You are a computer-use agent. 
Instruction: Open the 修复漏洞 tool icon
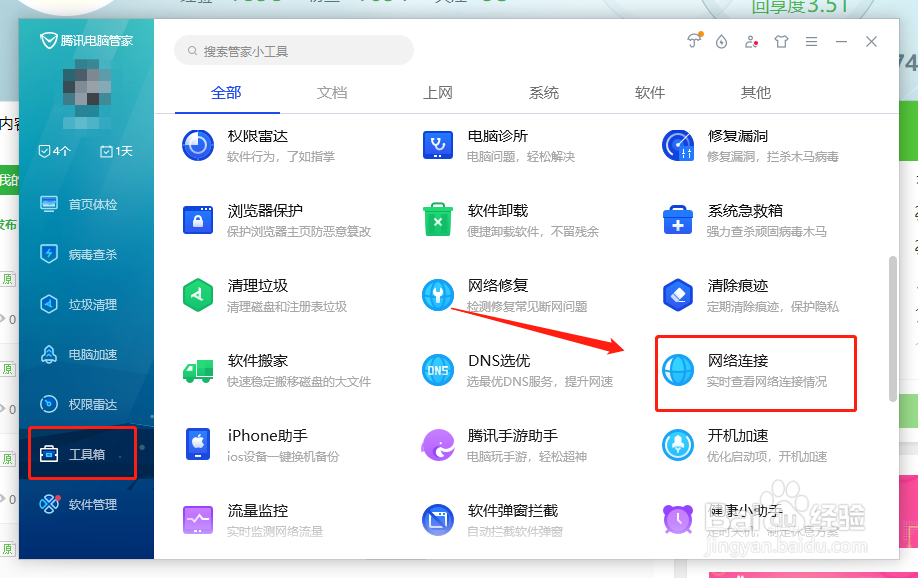[678, 145]
